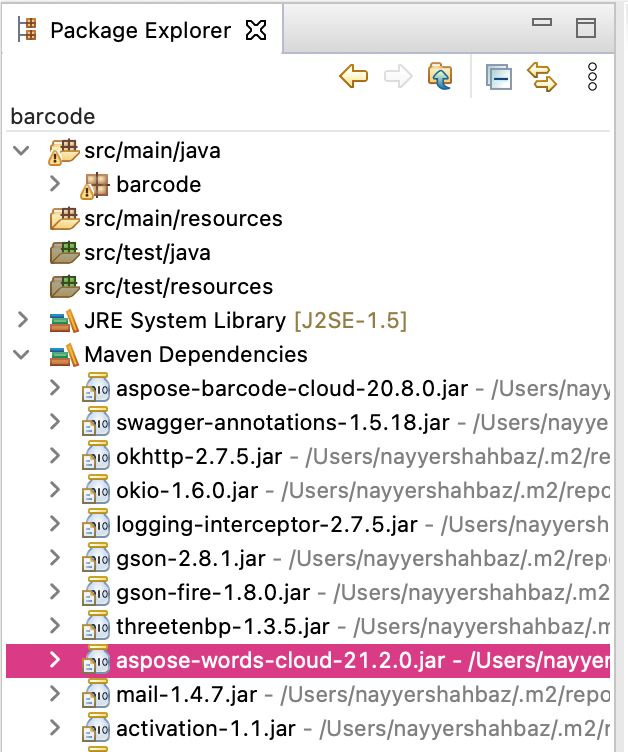This screenshot has height=752, width=628.
Task: Select the src/test/java source folder
Action: point(147,253)
